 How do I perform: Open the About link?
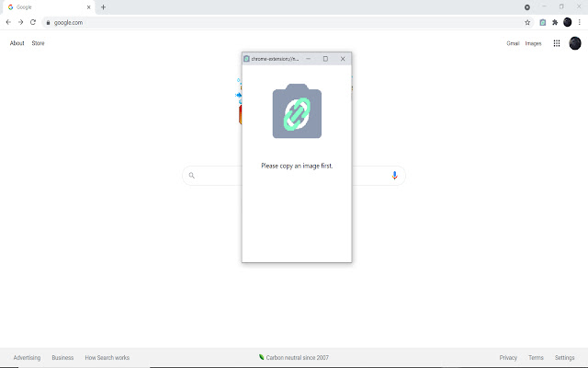click(x=17, y=43)
